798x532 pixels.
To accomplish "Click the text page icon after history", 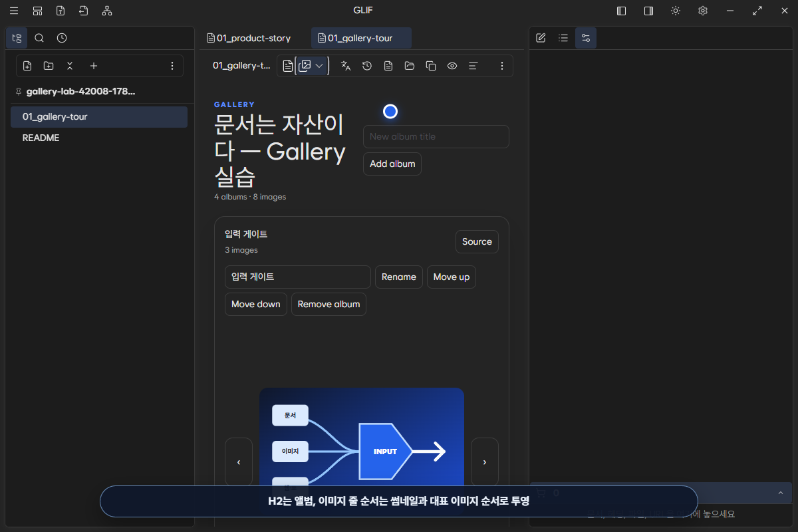I will 388,66.
